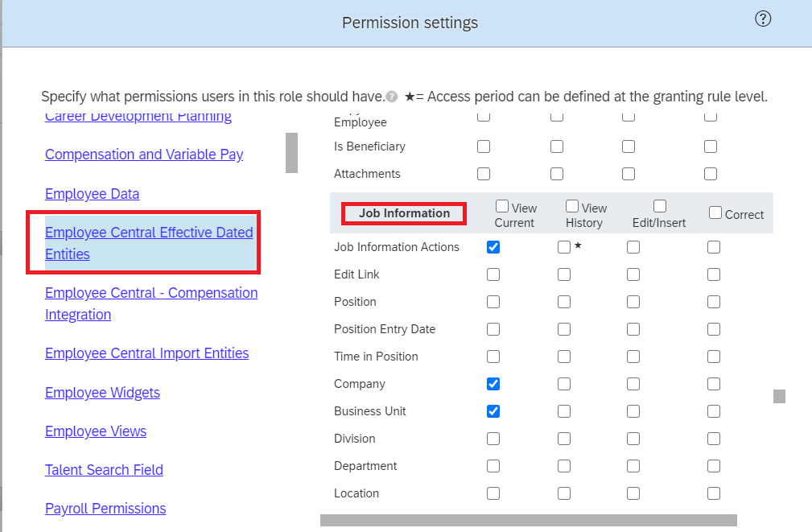Check the View Current column header checkbox

(x=502, y=206)
